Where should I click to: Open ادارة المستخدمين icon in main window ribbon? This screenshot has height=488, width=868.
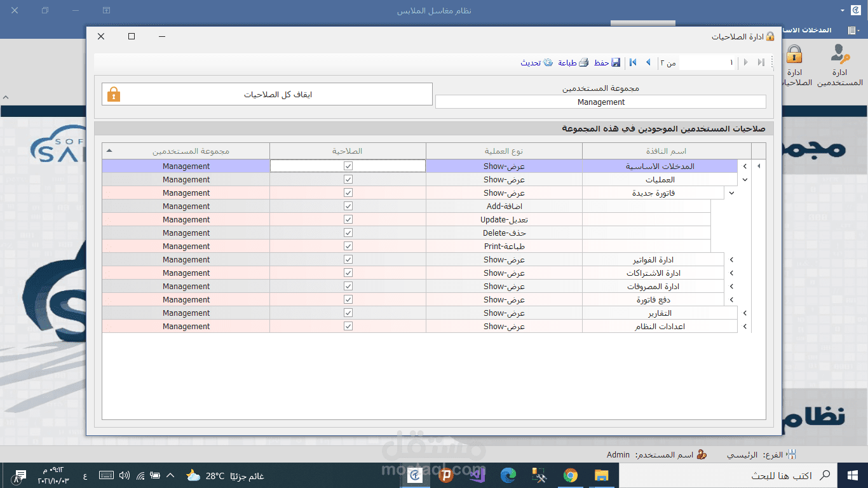(840, 54)
